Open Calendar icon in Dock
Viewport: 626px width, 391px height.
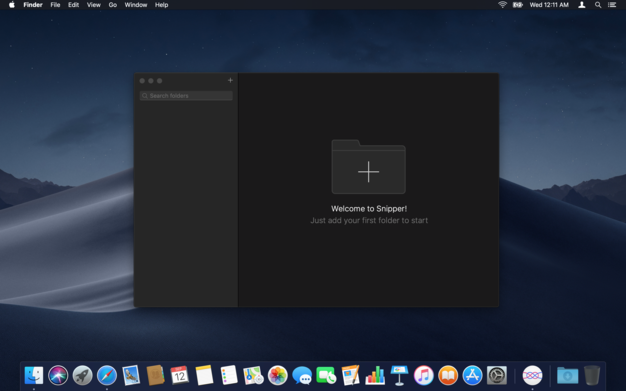coord(180,375)
